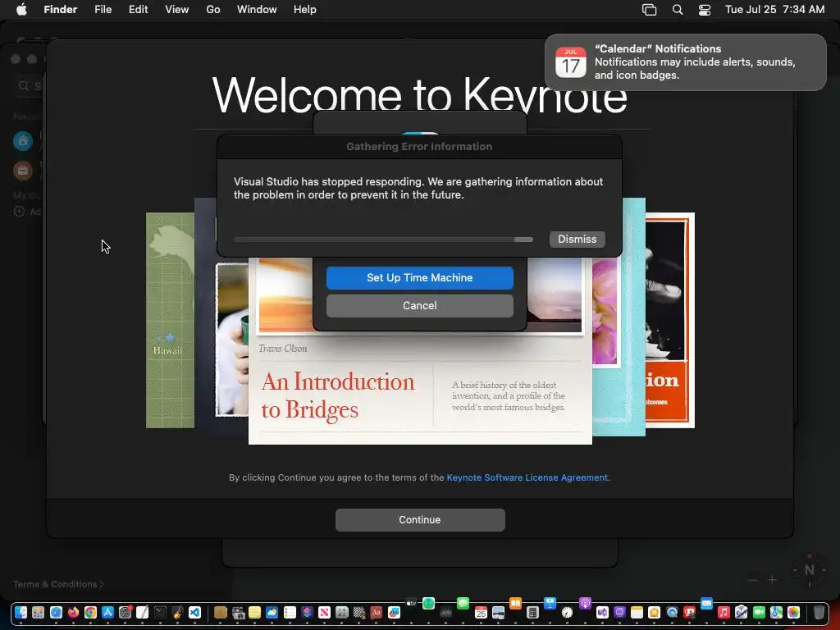Open the Home app in Dock
The width and height of the screenshot is (840, 630).
coord(654,612)
